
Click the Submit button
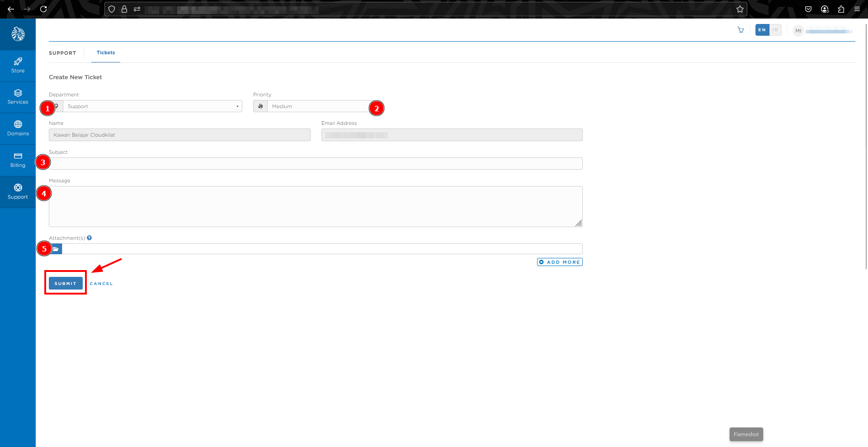(x=66, y=283)
